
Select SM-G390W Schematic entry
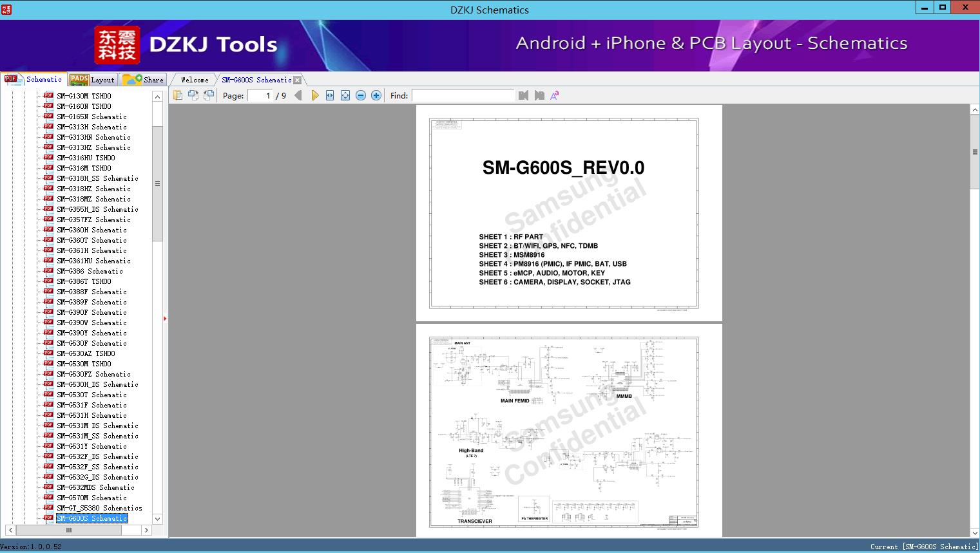91,323
